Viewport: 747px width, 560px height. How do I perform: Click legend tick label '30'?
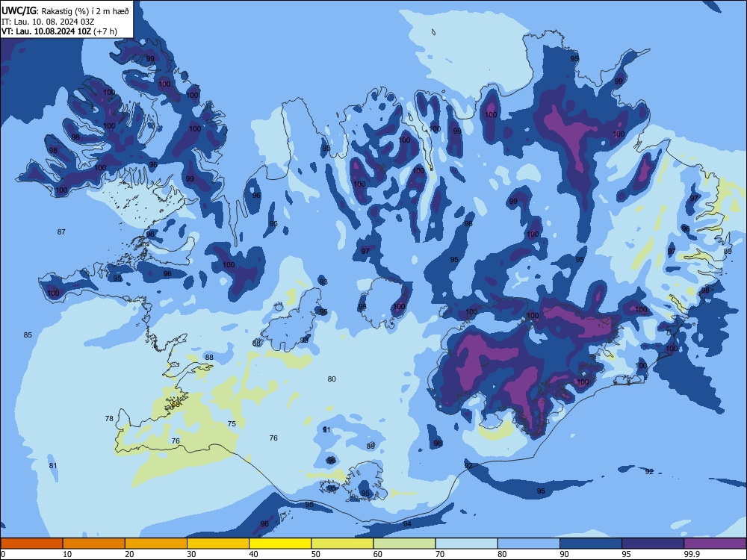[191, 554]
